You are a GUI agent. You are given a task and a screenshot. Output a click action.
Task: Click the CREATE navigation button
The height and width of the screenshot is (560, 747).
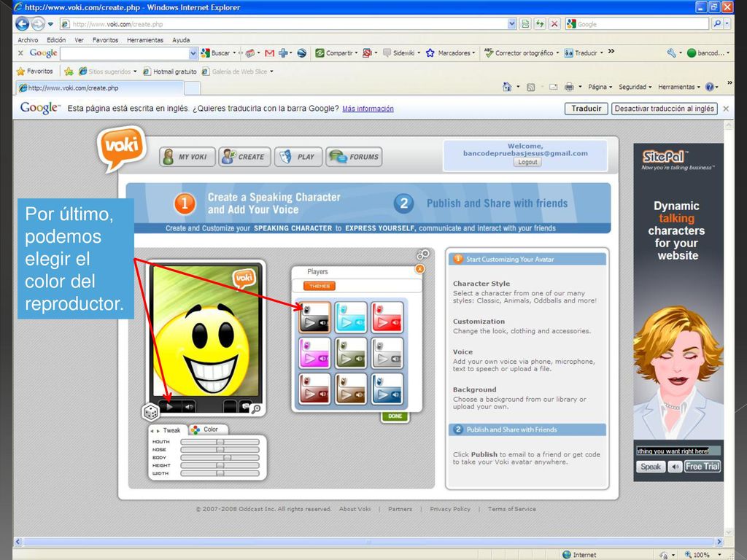244,157
